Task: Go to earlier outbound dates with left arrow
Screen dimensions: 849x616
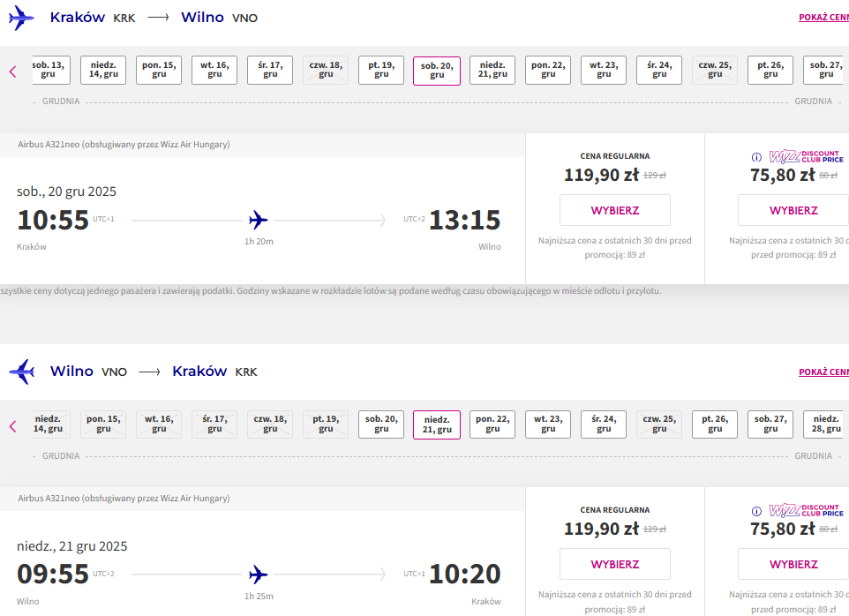Action: (x=13, y=71)
